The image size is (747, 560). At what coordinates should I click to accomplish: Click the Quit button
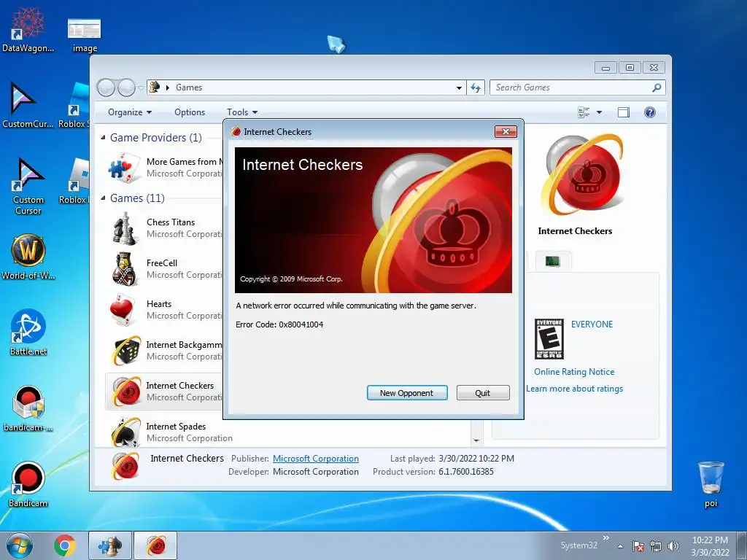coord(483,393)
